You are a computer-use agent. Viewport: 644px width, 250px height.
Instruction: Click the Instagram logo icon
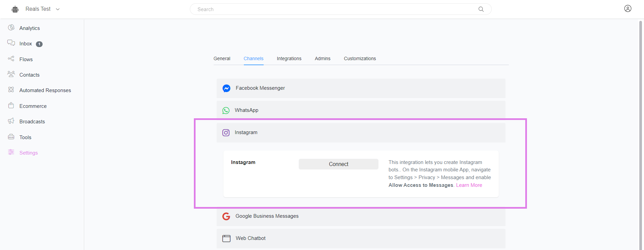[226, 133]
